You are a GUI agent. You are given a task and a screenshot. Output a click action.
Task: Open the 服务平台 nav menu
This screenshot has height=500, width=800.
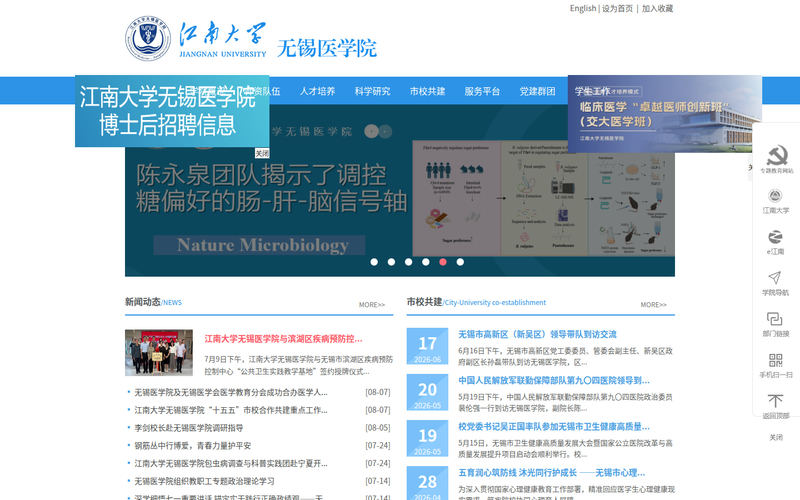(482, 91)
